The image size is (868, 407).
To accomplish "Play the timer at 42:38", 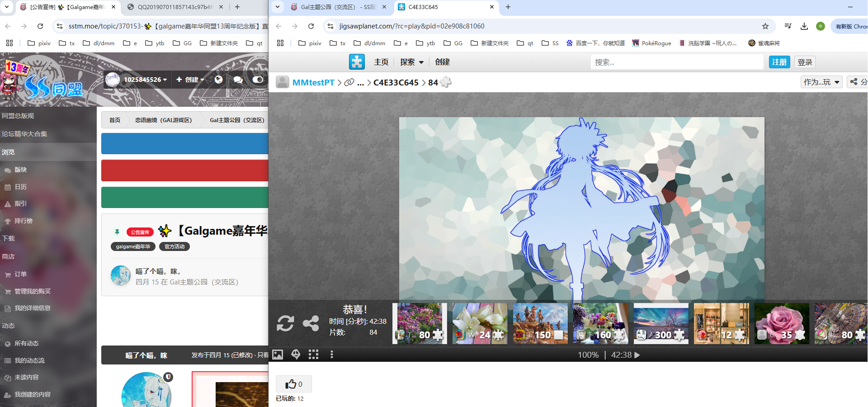I will (637, 355).
